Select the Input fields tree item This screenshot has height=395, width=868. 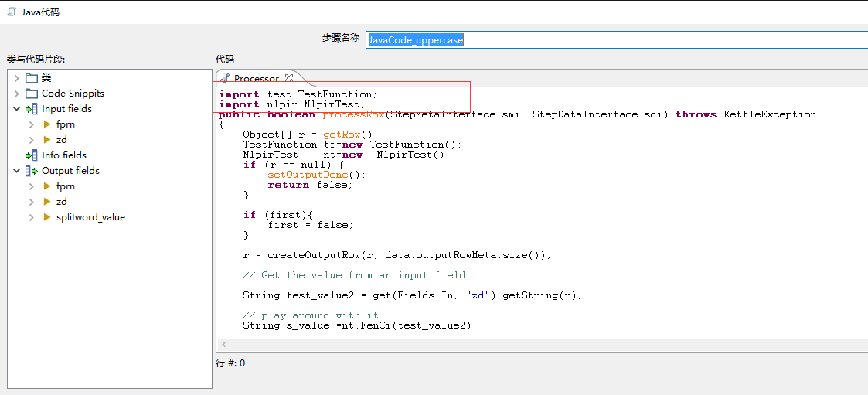(67, 109)
